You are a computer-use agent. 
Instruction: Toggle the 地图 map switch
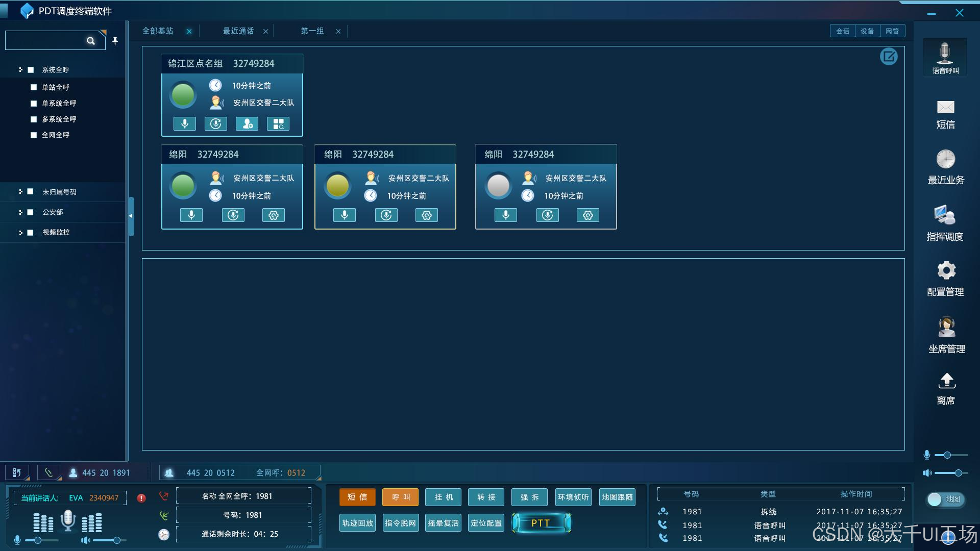coord(945,499)
